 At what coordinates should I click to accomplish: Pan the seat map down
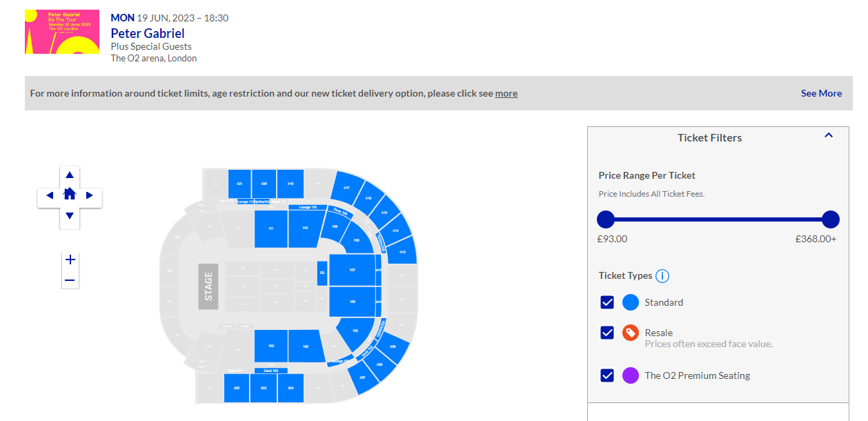[x=70, y=216]
